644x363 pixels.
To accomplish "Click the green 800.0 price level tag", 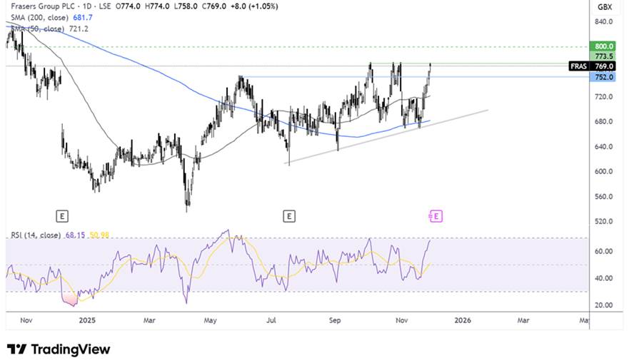I will tap(603, 46).
